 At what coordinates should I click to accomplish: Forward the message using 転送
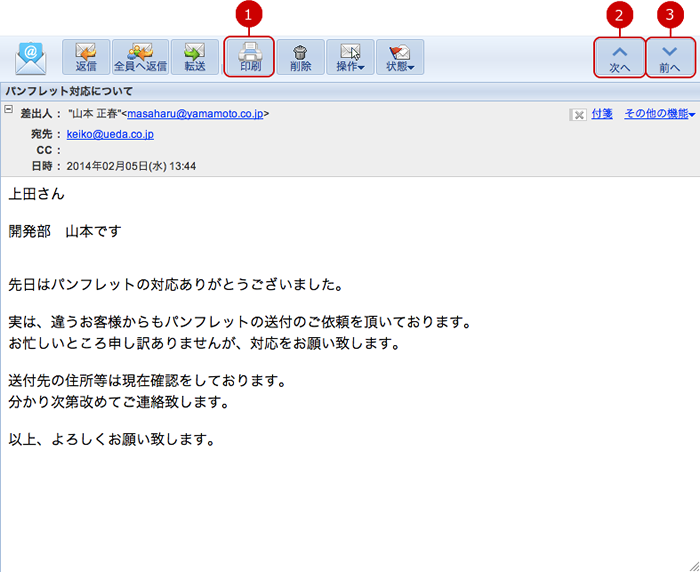pyautogui.click(x=195, y=57)
